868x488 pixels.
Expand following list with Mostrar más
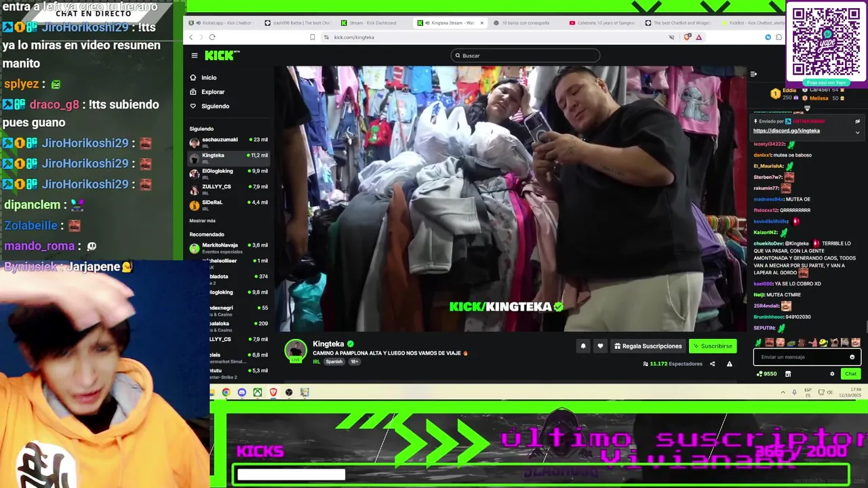[x=202, y=221]
